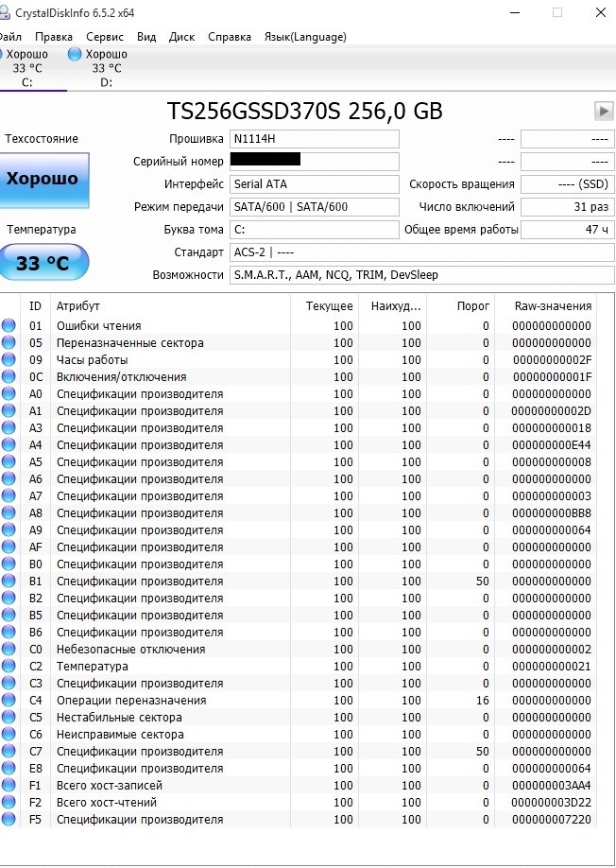Click status icon for attribute A7

click(9, 496)
